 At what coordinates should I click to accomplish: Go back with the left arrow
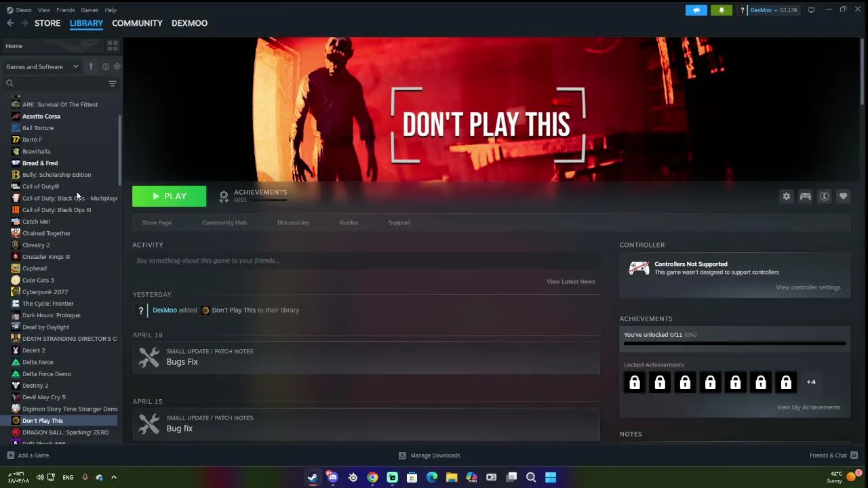[x=10, y=23]
